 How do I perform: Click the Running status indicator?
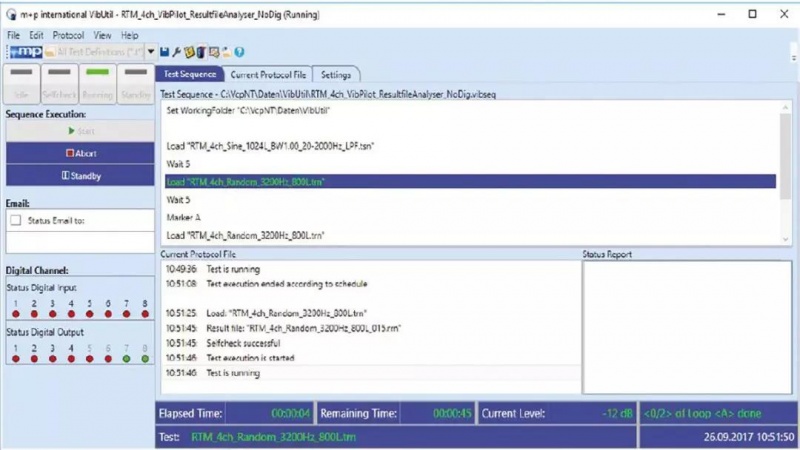tap(97, 84)
